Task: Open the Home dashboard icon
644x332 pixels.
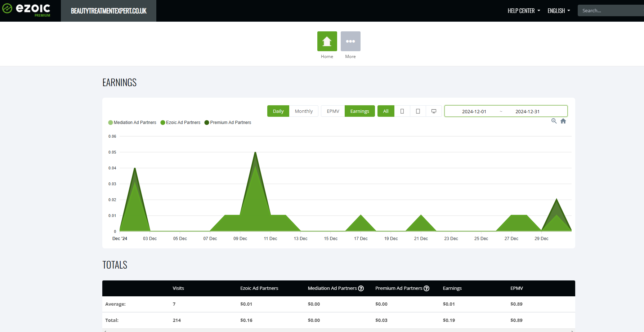Action: [327, 41]
